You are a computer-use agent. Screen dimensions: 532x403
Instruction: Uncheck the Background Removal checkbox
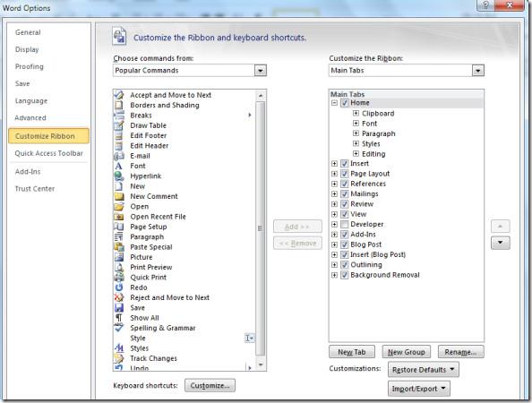coord(345,275)
